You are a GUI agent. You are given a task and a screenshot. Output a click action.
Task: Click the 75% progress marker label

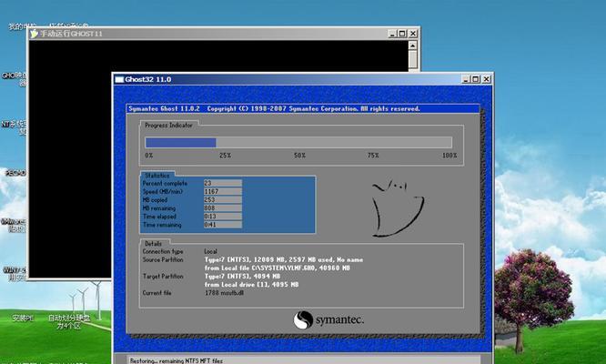pyautogui.click(x=373, y=156)
